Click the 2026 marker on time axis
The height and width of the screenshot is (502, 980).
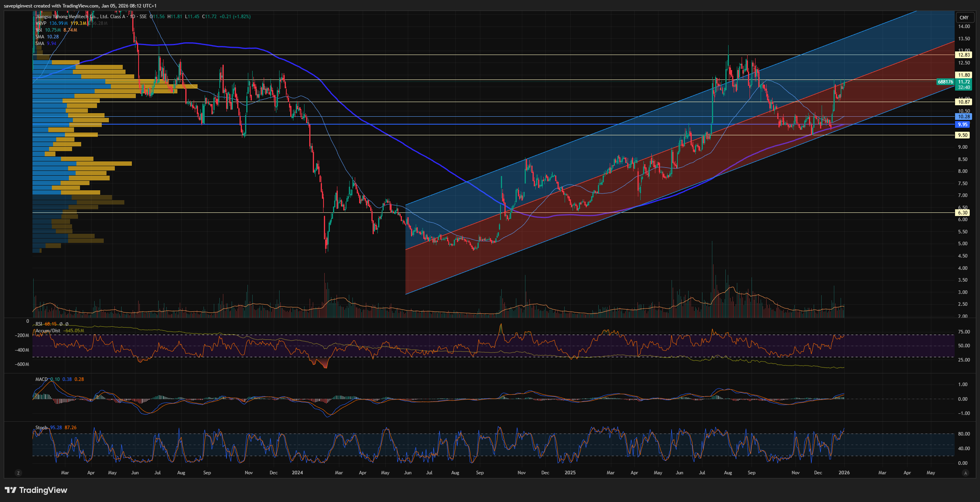coord(844,473)
